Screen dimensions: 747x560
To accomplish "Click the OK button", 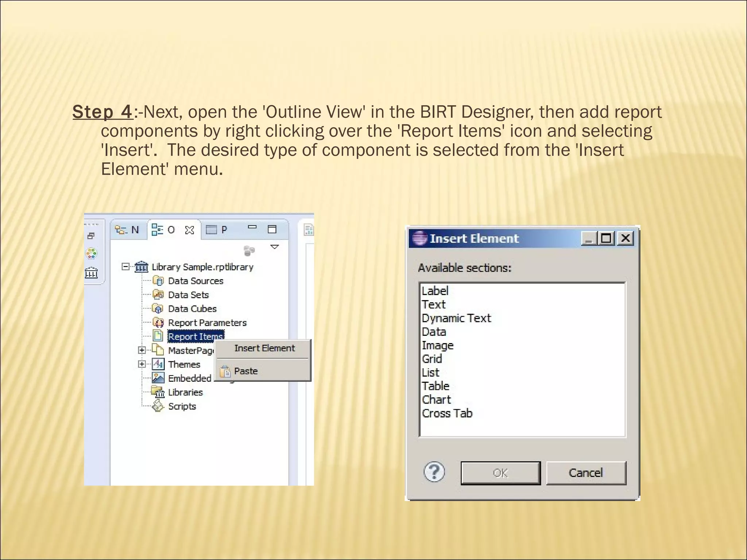I will [500, 473].
